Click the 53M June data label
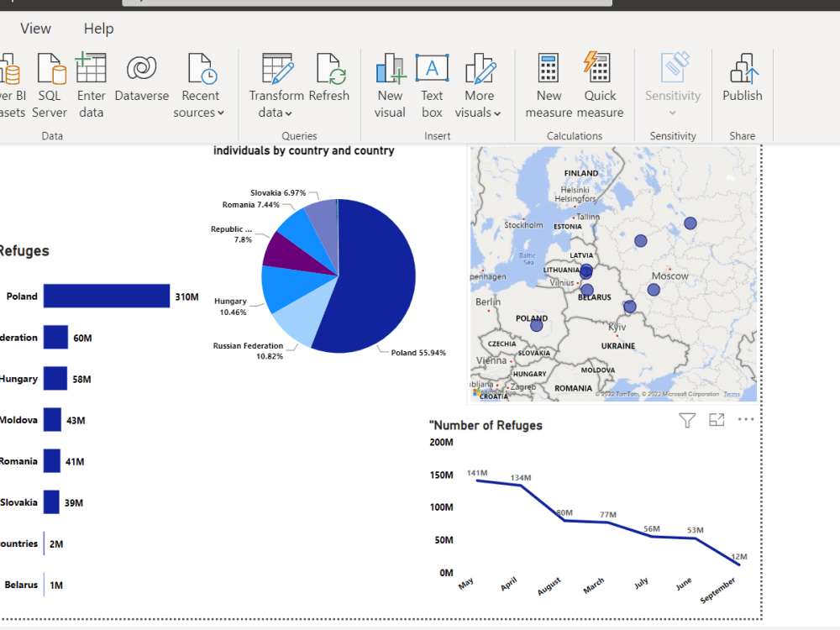This screenshot has height=630, width=840. (696, 530)
